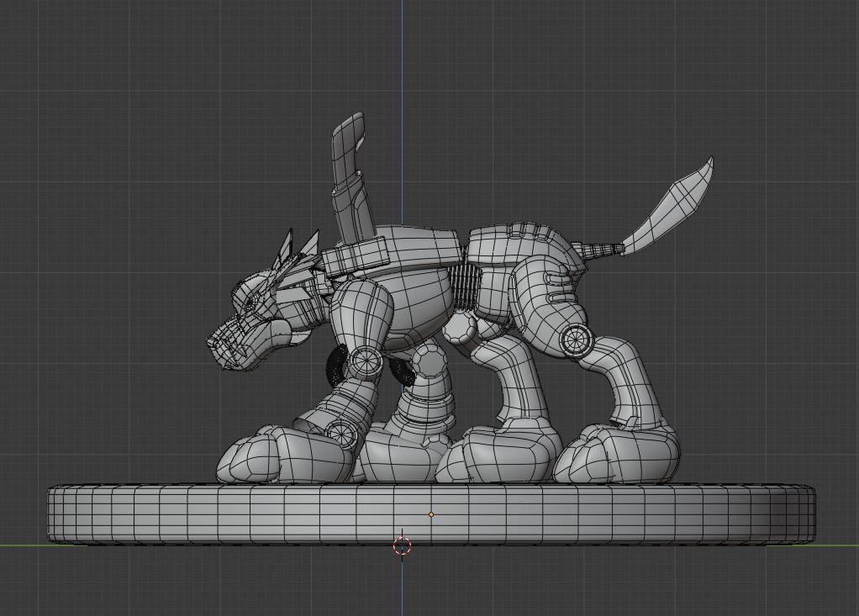This screenshot has height=616, width=859.
Task: Select the ribbed spine connector between body halves
Action: [x=466, y=285]
